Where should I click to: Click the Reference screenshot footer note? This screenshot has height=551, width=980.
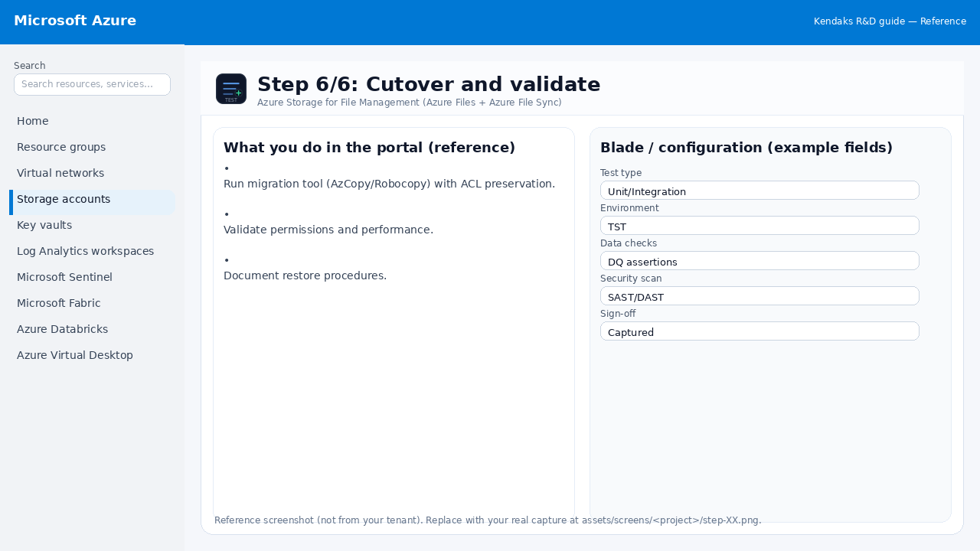click(488, 520)
